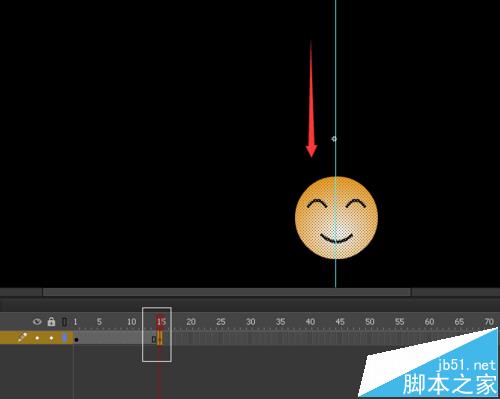Click frame 55 on the timeline ruler
This screenshot has width=500, height=399.
[399, 322]
